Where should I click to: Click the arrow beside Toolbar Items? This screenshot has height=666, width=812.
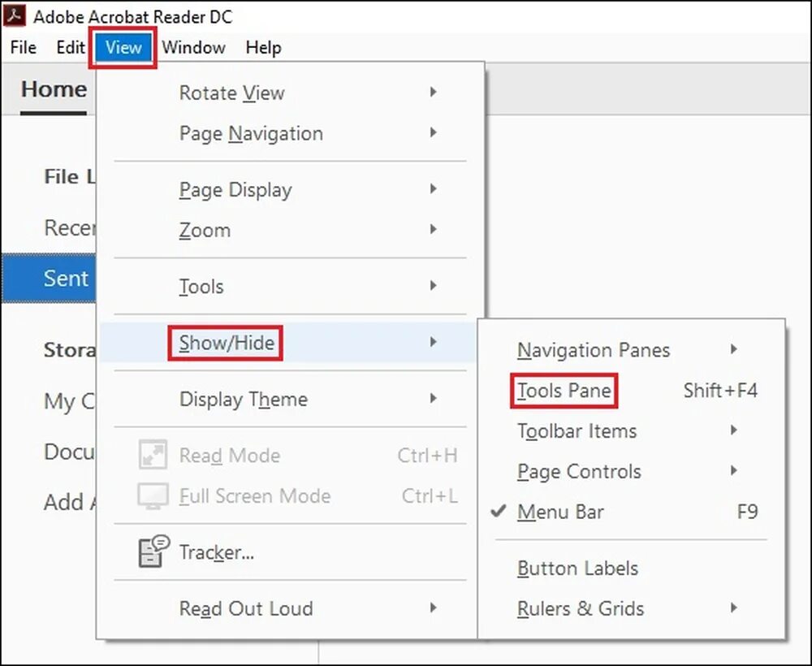tap(734, 430)
